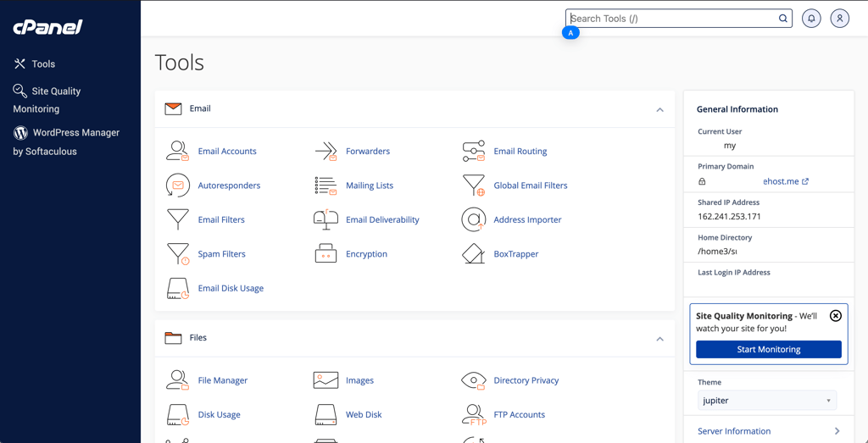Open the Forwarders link
Viewport: 868px width, 443px height.
(368, 151)
